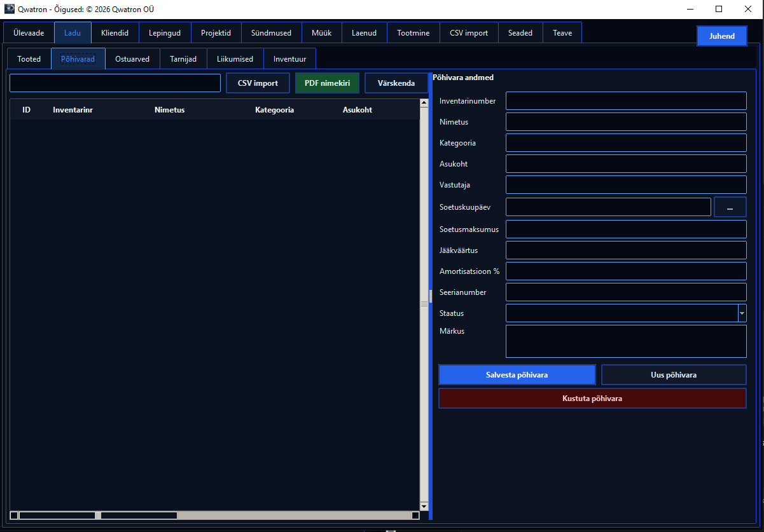Go to the Lepingud tab
Screen dimensions: 764x532
165,33
